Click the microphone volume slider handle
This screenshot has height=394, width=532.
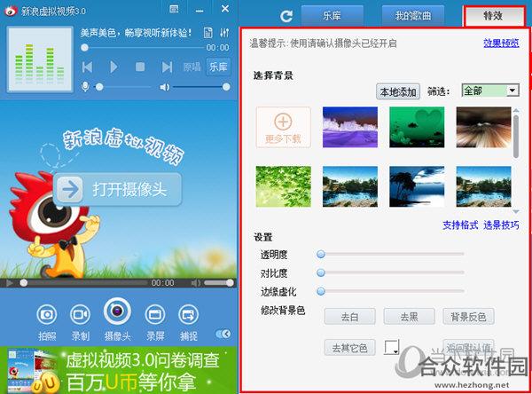99,87
